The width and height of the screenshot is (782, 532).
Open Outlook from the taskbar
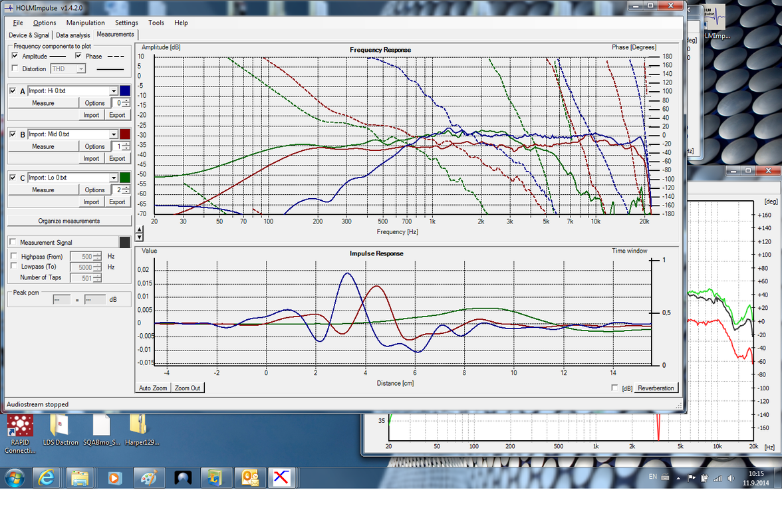(249, 478)
